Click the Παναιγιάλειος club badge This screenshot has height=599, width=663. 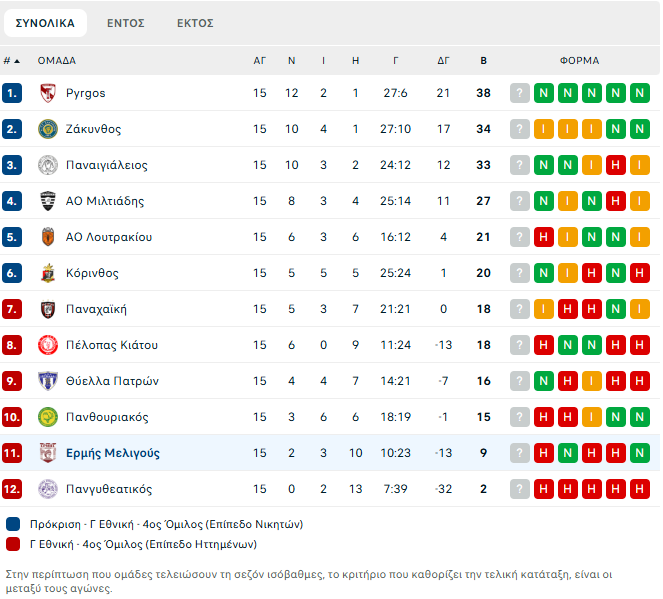[46, 165]
